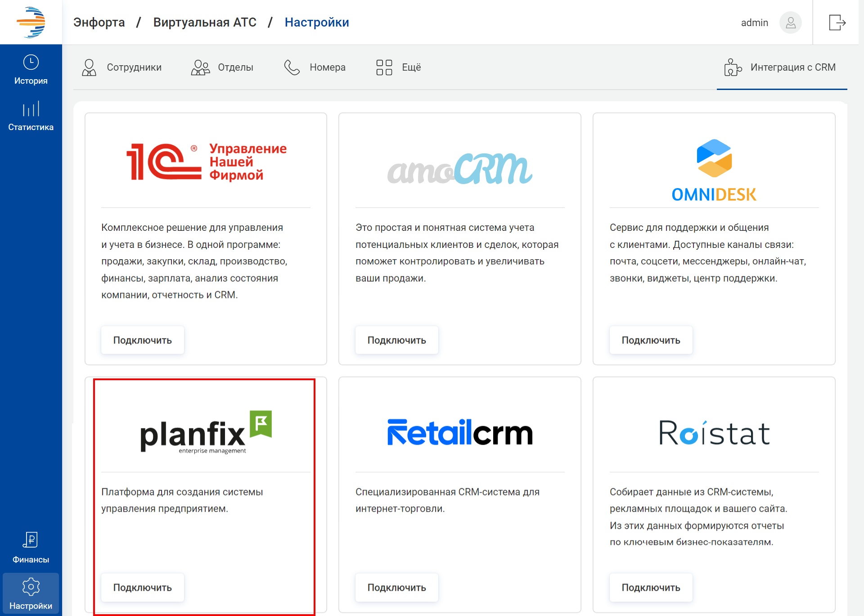
Task: Click the Сотрудники person icon
Action: click(89, 67)
